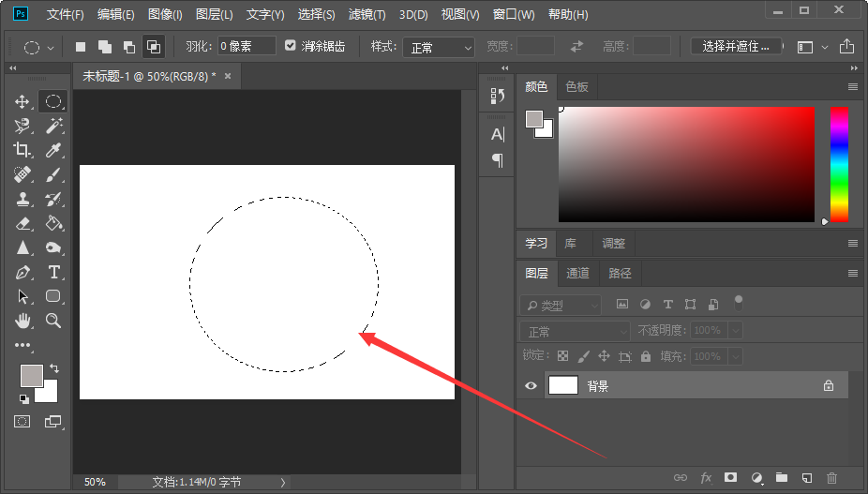This screenshot has width=868, height=494.
Task: Toggle the layer filter on/off switch
Action: 739,303
